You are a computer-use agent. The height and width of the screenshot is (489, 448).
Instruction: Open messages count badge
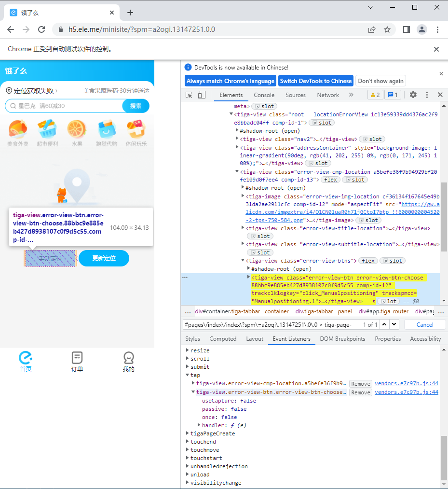point(393,95)
